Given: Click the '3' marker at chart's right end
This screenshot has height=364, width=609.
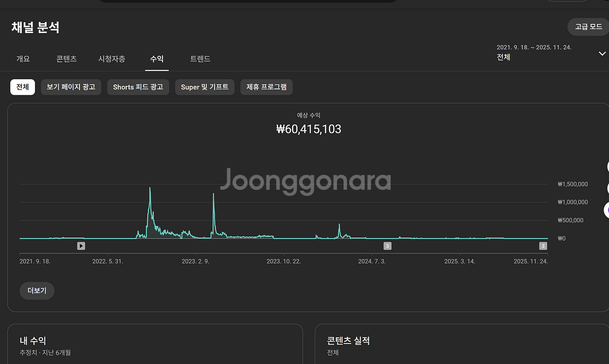Looking at the screenshot, I should coord(543,246).
